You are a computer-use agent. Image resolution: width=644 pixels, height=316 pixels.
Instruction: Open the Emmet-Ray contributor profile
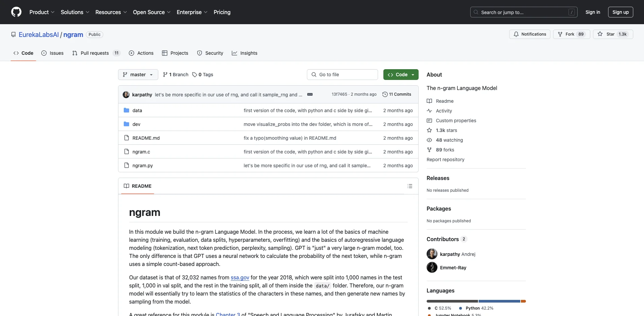coord(453,268)
